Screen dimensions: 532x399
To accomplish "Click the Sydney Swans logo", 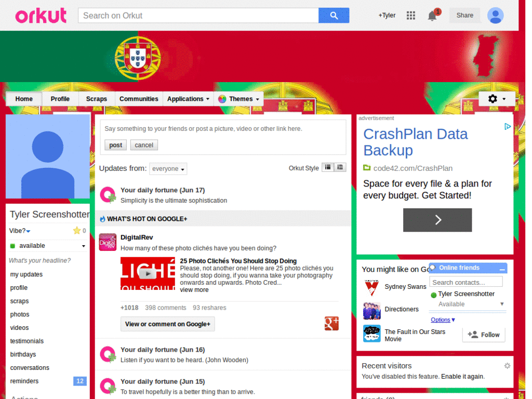I will click(x=372, y=287).
